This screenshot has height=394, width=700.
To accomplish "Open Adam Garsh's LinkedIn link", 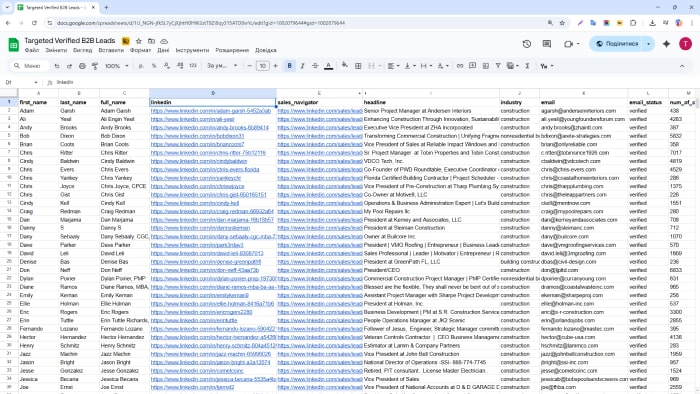I will point(211,111).
